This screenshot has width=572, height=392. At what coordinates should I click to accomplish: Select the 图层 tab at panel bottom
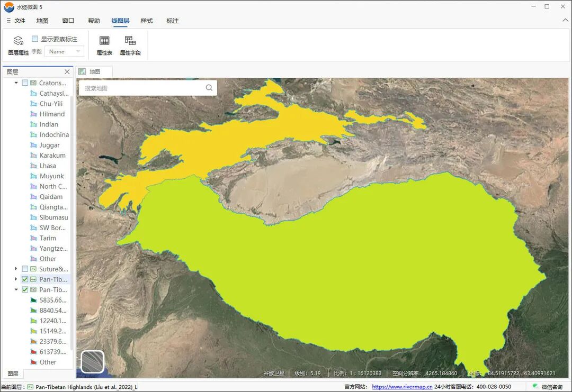13,374
